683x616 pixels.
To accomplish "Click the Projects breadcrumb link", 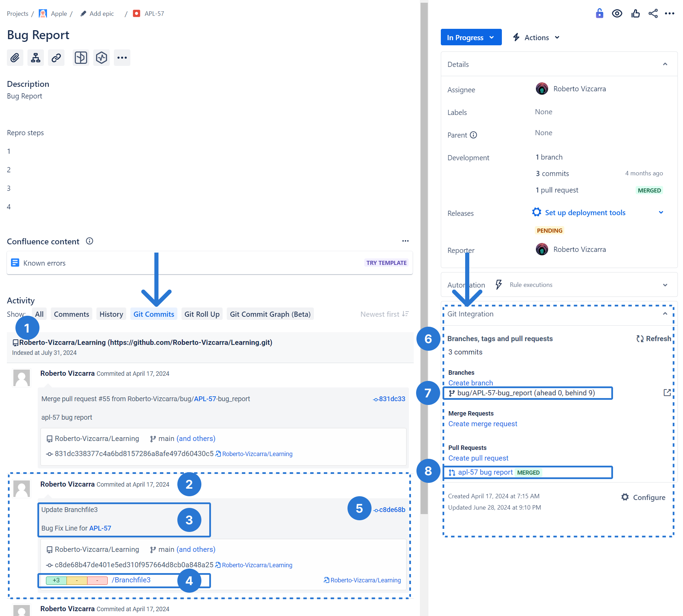I will click(x=17, y=14).
